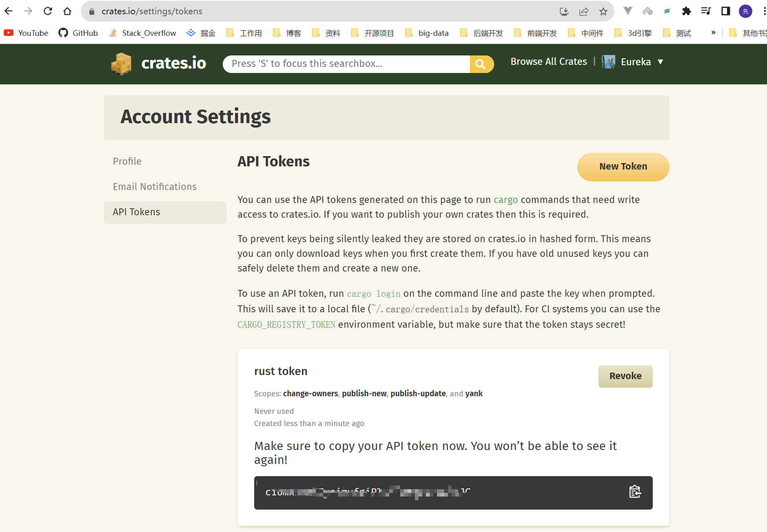Open the 3d引擎 bookmark folder
Image resolution: width=767 pixels, height=532 pixels.
633,33
